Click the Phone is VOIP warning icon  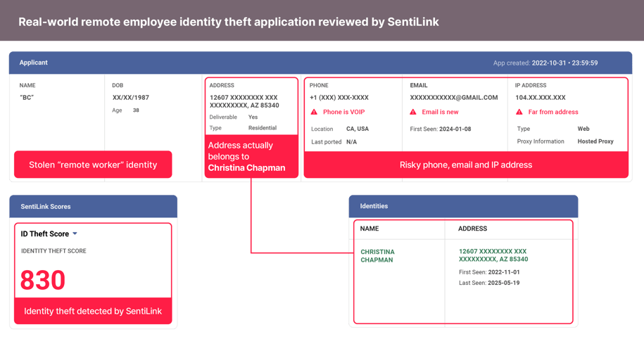[x=314, y=112]
